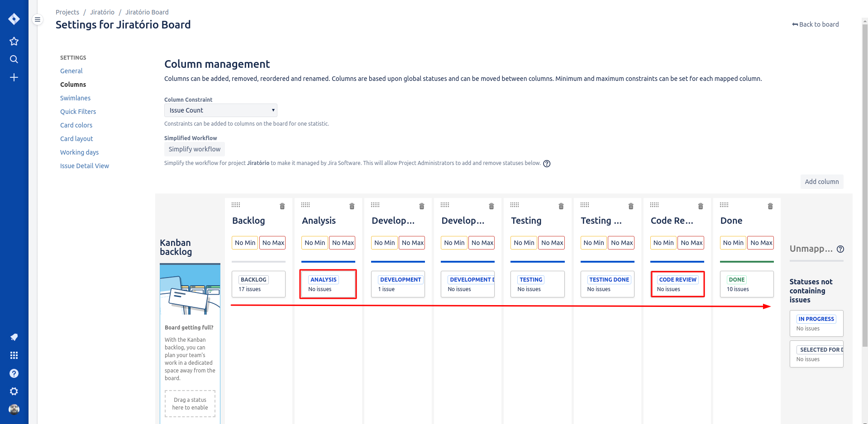
Task: Edit the Backlog column name
Action: tap(248, 221)
